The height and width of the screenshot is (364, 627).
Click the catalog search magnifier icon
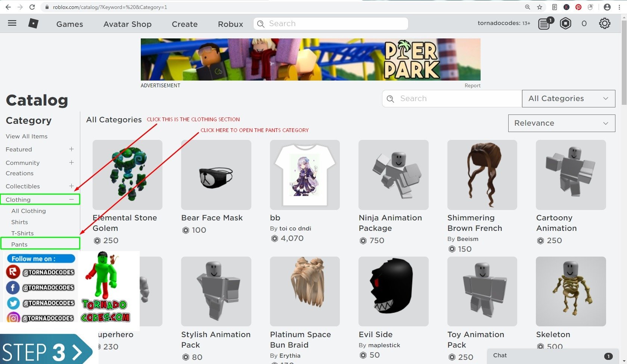[391, 99]
